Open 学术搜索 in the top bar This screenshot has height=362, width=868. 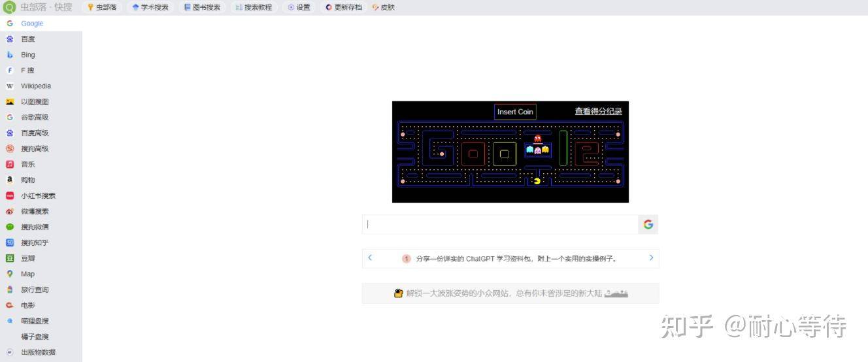(x=150, y=7)
